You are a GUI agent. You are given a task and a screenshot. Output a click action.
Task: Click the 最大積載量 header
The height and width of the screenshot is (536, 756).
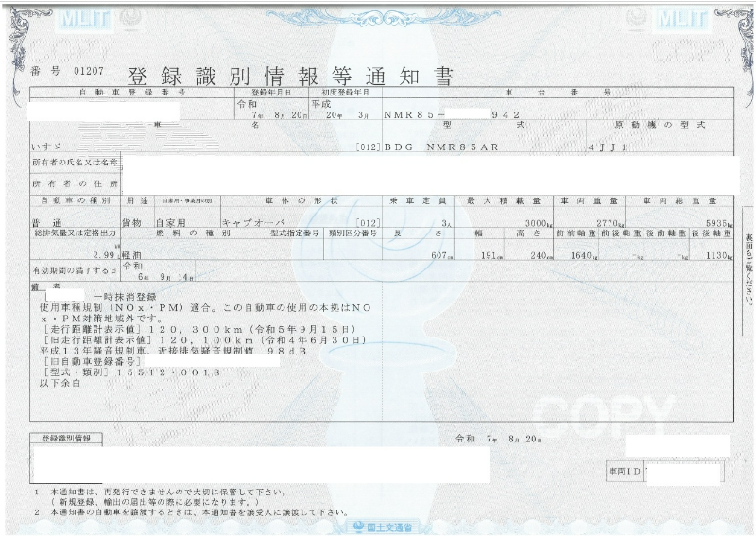[504, 200]
